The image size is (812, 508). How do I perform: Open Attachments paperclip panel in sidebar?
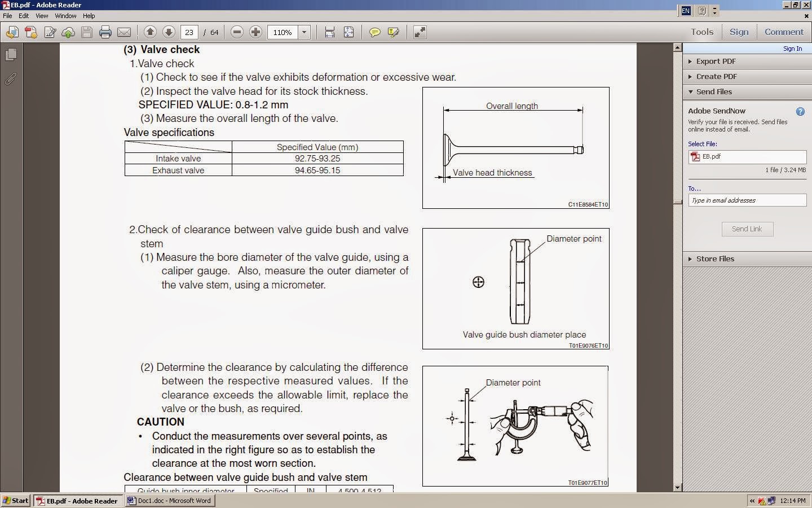(11, 78)
